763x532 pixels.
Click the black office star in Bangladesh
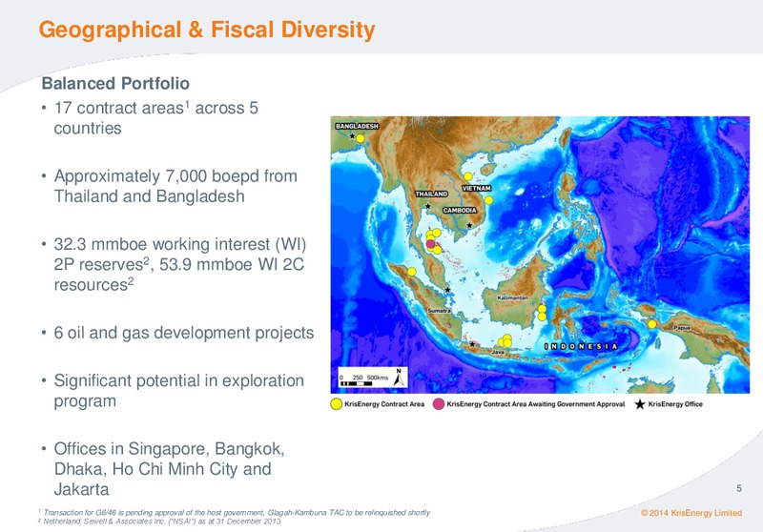(352, 135)
